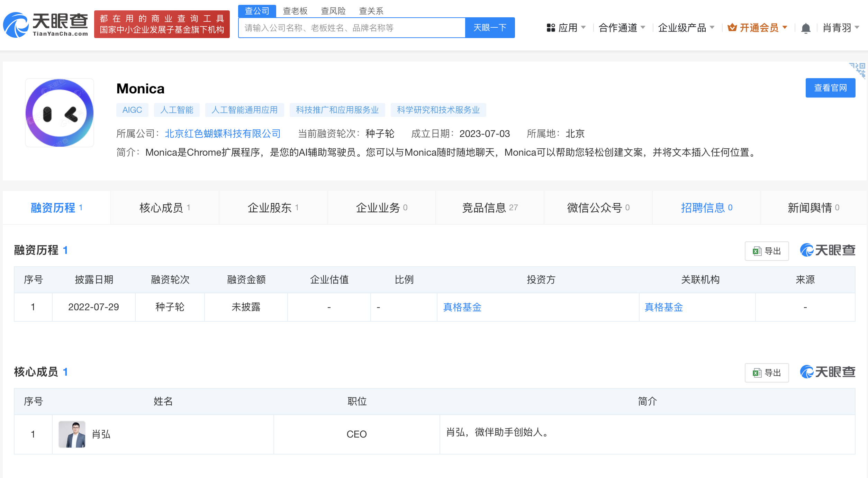The height and width of the screenshot is (478, 868).
Task: Expand the 合作通道 dropdown
Action: [622, 28]
